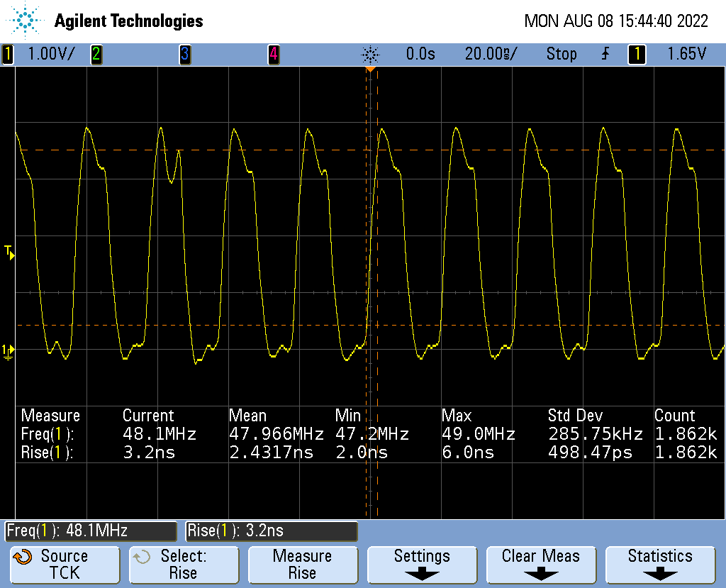The height and width of the screenshot is (588, 726).
Task: Click the horizontal delay sun-shaped icon
Action: (x=370, y=54)
